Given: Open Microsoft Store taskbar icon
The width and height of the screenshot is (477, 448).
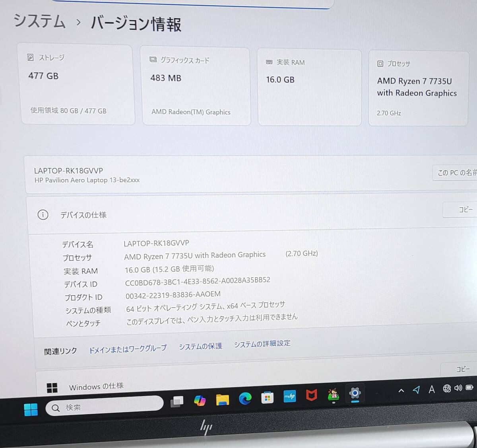Looking at the screenshot, I should coord(267,397).
